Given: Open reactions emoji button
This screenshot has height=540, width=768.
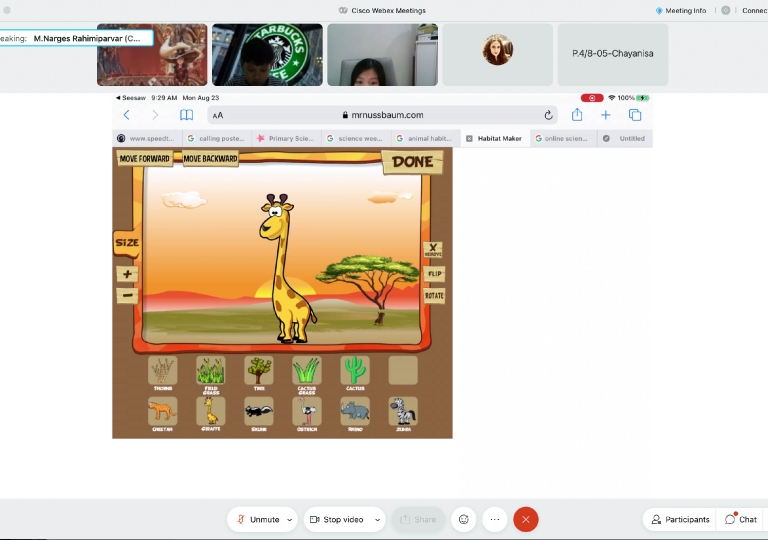Looking at the screenshot, I should (x=463, y=519).
